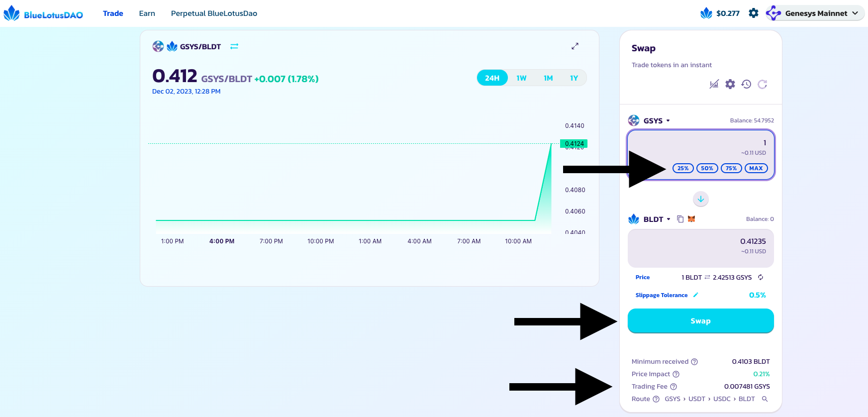The image size is (868, 417).
Task: Open the Trade menu
Action: pos(113,13)
